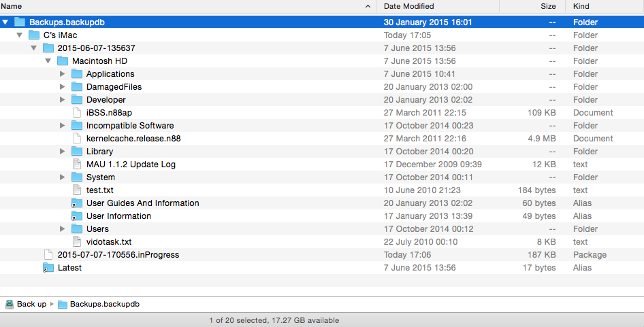Click 'Backups.backupdb' in the path bar
The height and width of the screenshot is (327, 644).
[x=105, y=305]
